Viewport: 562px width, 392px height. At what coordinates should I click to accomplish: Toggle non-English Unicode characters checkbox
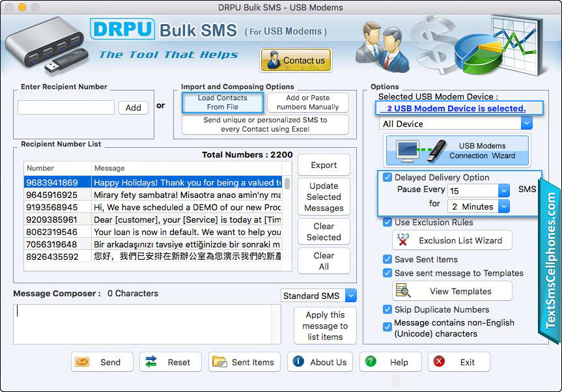pos(387,327)
